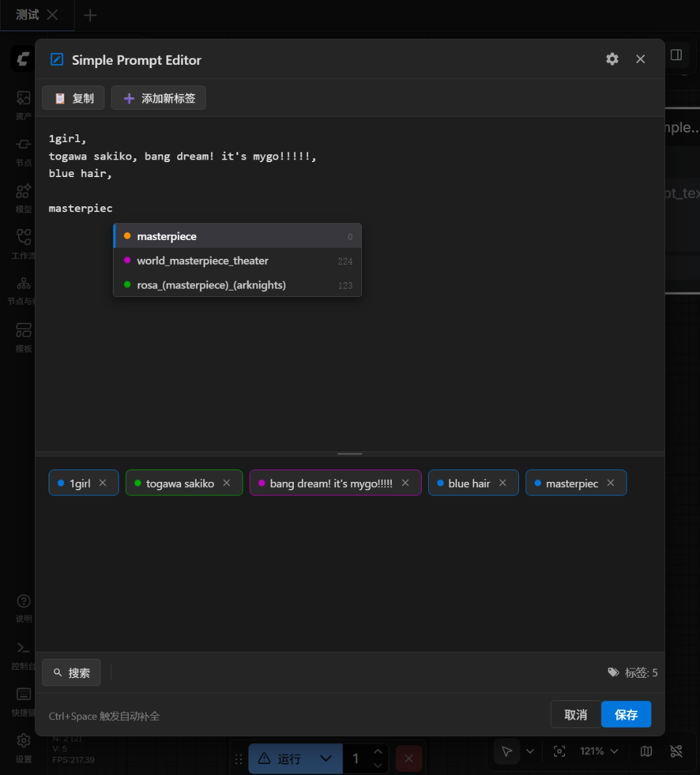This screenshot has width=700, height=775.
Task: Open the 工作流 workflows sidebar panel
Action: point(23,244)
